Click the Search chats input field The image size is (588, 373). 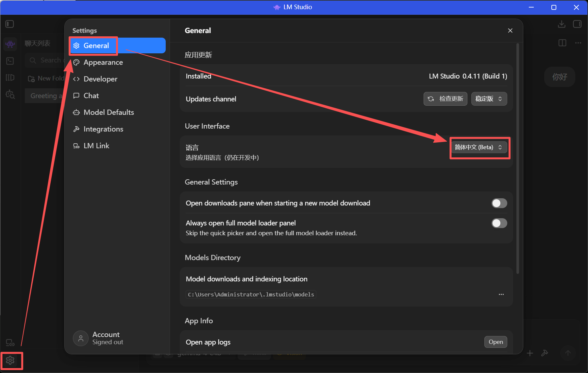point(45,60)
